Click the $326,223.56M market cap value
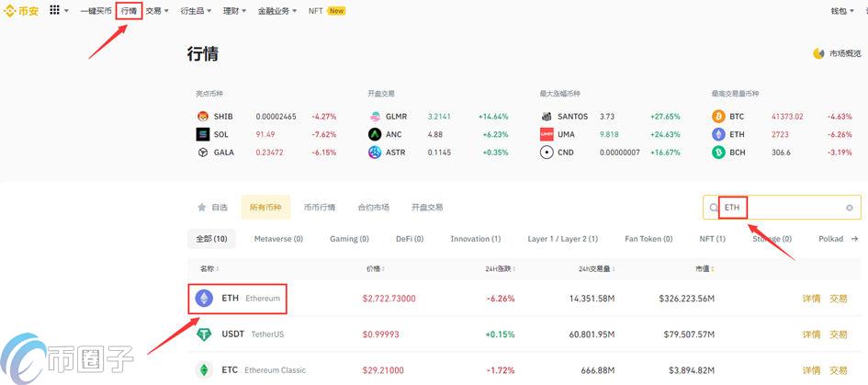 tap(686, 299)
